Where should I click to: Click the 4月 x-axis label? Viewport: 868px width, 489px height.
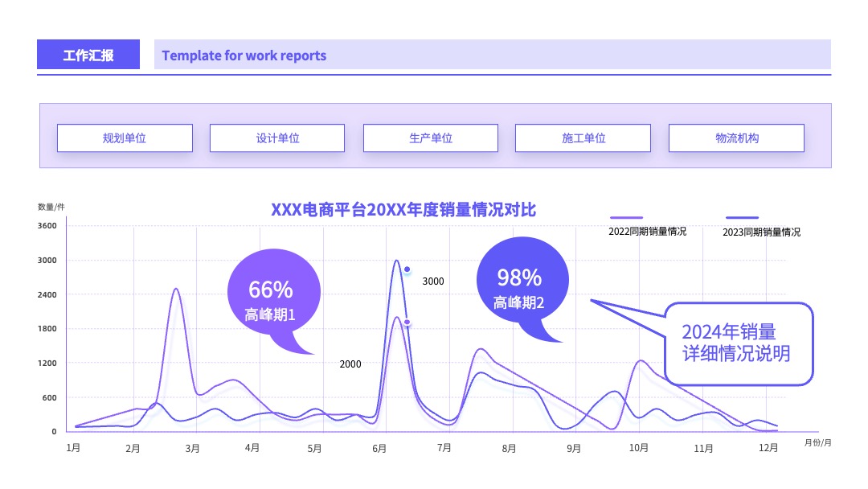coord(252,447)
